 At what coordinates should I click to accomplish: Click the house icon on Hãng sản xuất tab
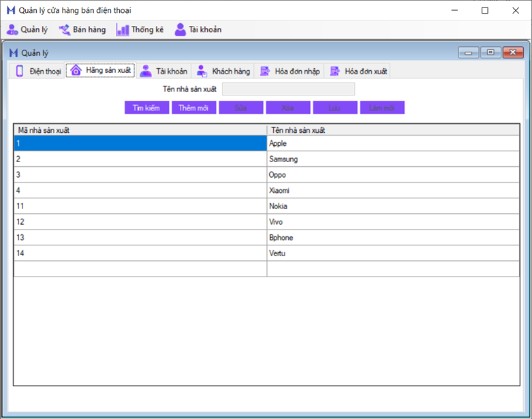76,70
